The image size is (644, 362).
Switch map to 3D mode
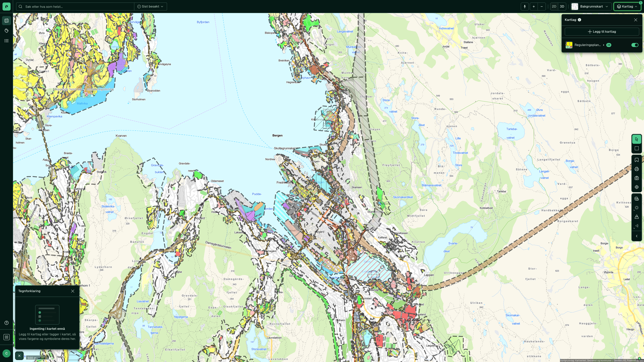[562, 7]
